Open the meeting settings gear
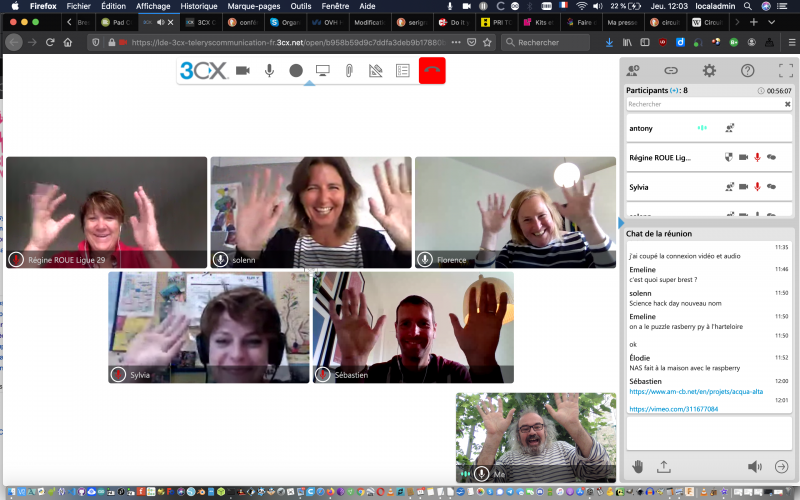This screenshot has width=800, height=500. (x=709, y=71)
